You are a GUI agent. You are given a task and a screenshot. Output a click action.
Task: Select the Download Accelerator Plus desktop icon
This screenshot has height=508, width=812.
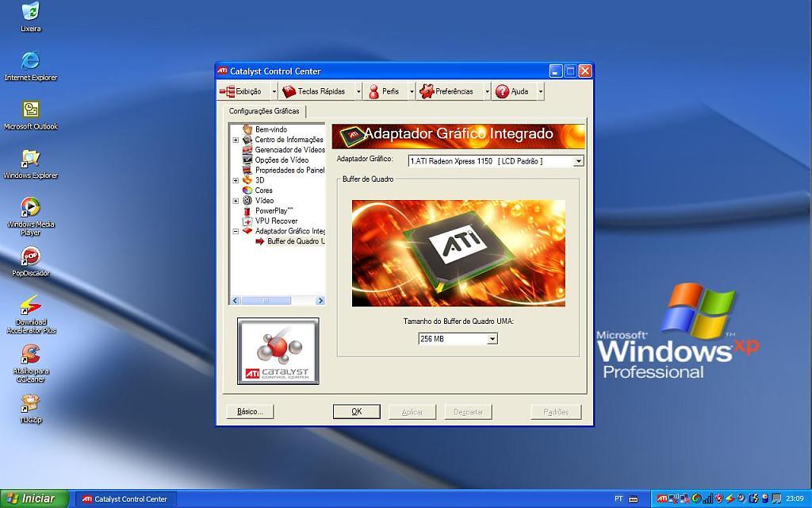point(31,305)
